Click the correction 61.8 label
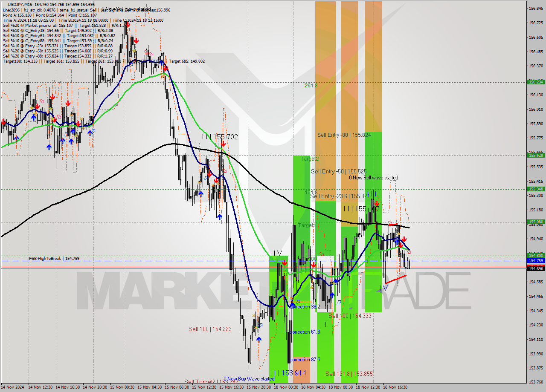 pos(305,331)
